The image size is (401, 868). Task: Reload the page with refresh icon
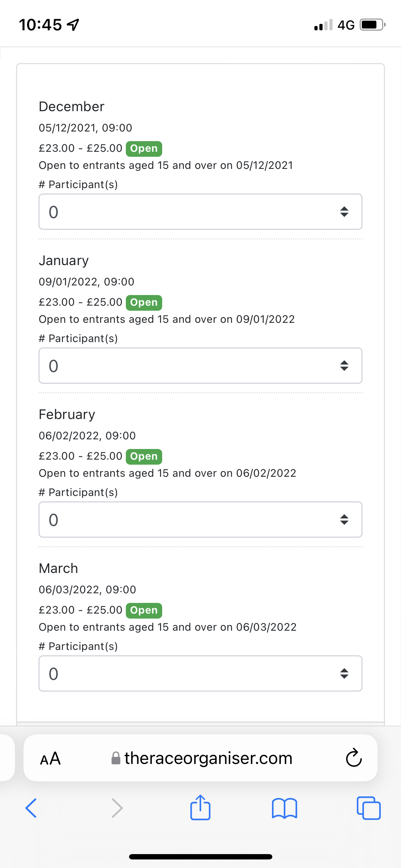click(x=354, y=758)
